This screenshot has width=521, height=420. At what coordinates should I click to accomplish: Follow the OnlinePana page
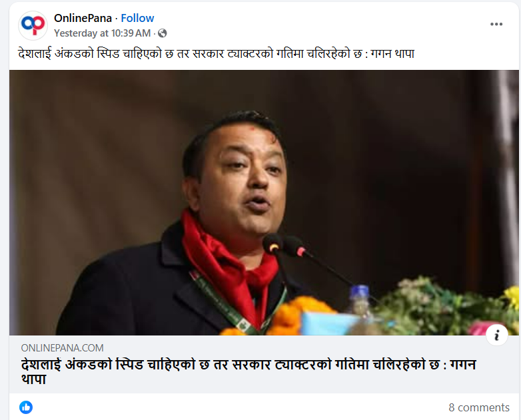pos(137,18)
